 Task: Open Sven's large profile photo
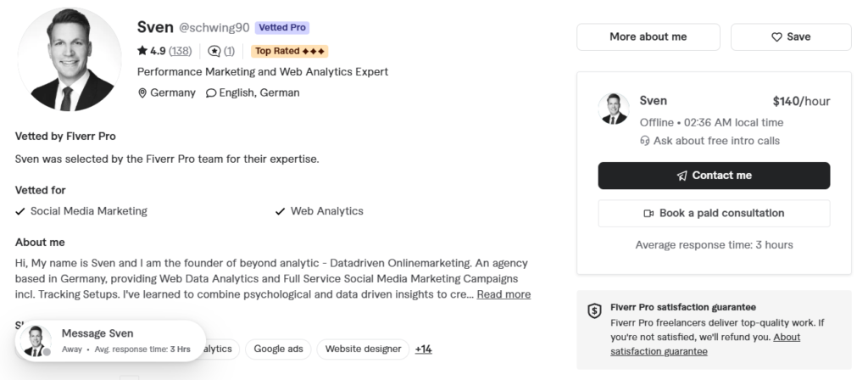coord(70,59)
